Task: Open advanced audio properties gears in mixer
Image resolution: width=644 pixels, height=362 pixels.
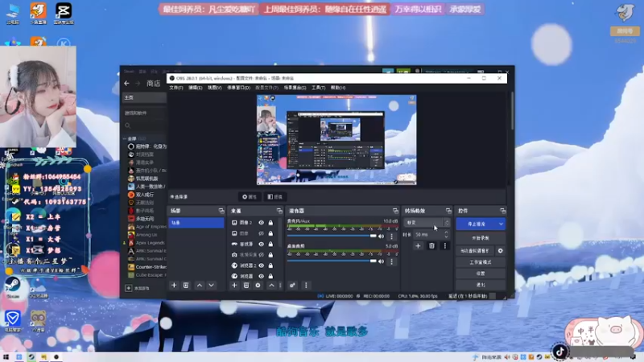Action: pos(292,286)
